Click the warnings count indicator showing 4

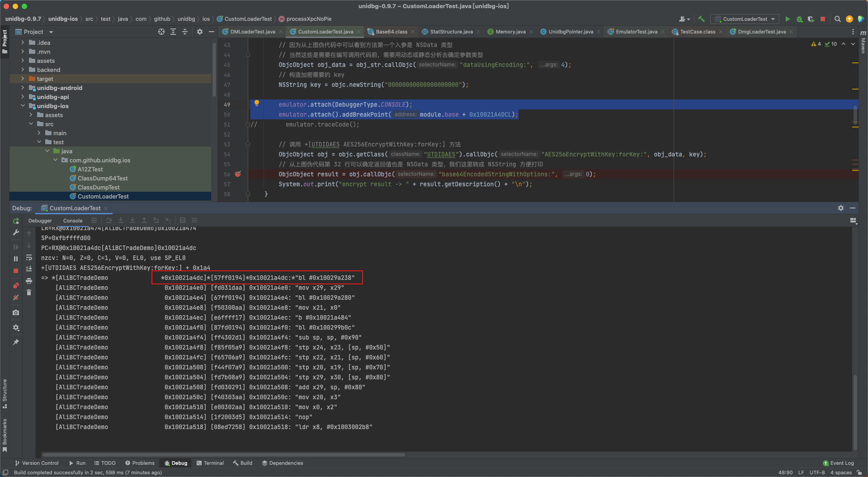click(x=816, y=44)
